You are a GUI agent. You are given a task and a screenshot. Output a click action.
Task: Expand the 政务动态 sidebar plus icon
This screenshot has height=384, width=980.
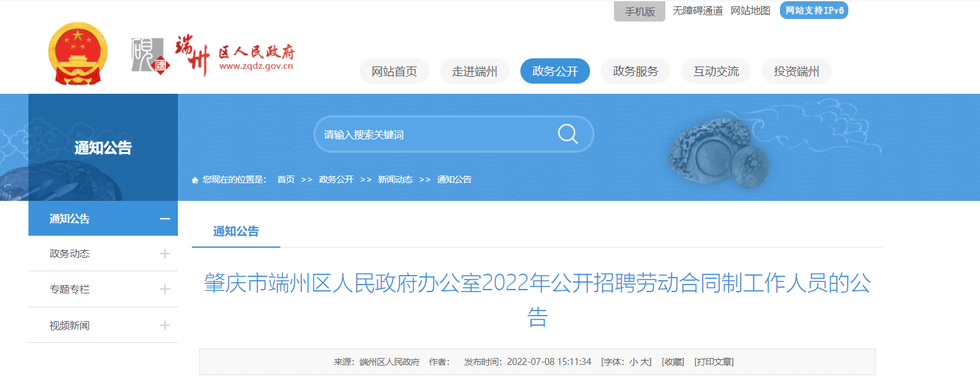point(165,253)
